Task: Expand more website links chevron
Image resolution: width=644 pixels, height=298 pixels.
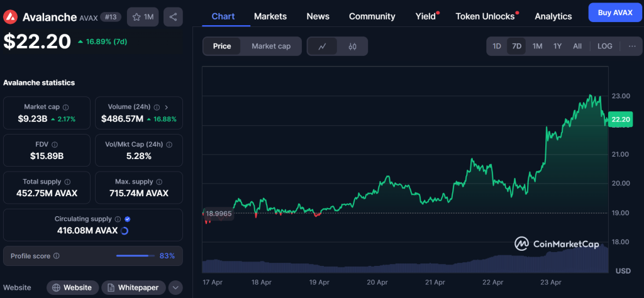Action: point(175,288)
